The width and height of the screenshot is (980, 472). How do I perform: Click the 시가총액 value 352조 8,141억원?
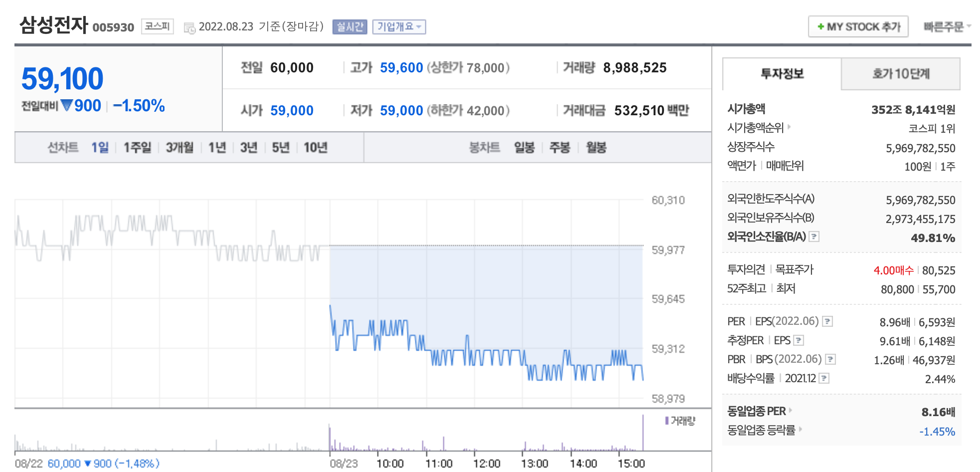(913, 110)
